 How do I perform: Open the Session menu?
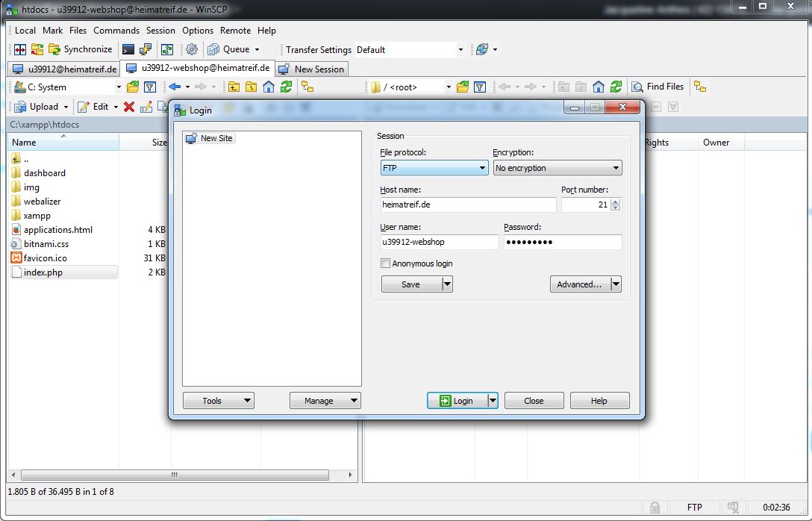tap(160, 31)
